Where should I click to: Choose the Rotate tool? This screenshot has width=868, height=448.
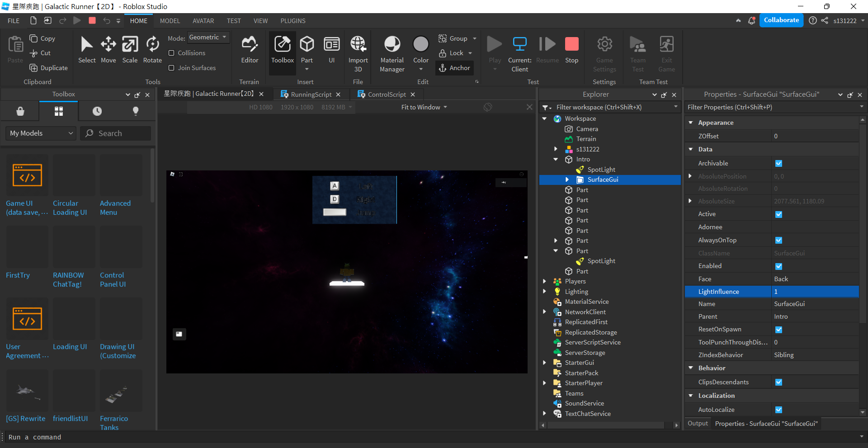(x=152, y=50)
